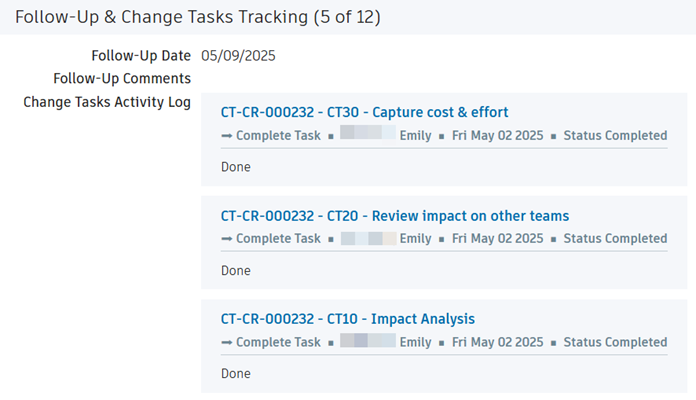The width and height of the screenshot is (696, 400).
Task: Click Status Completed on the CT10 entry
Action: point(615,342)
